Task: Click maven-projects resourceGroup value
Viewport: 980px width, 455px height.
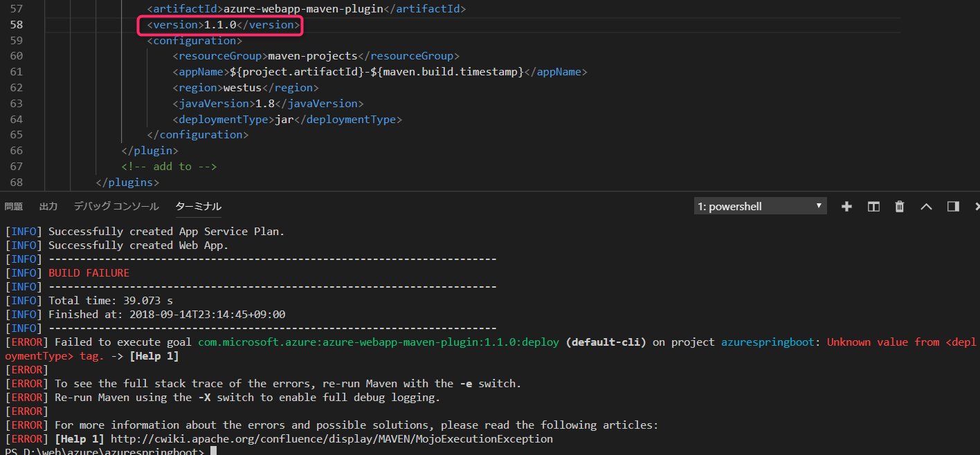Action: pyautogui.click(x=312, y=57)
